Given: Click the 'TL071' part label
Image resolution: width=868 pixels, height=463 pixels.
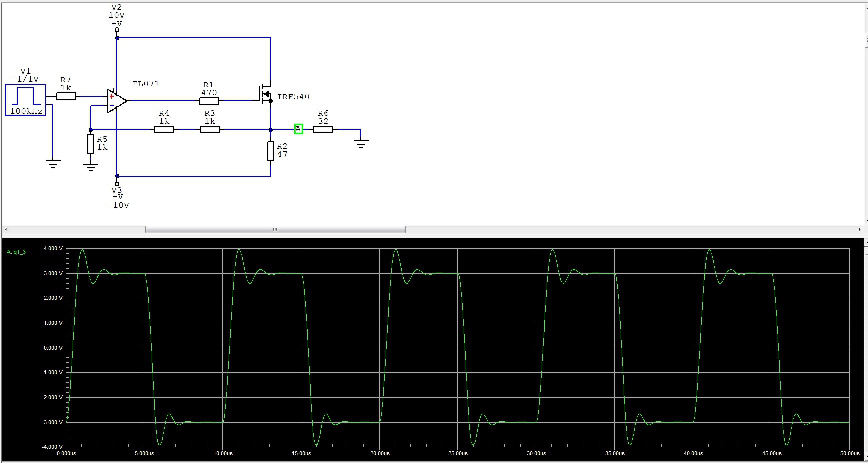Looking at the screenshot, I should [x=146, y=84].
